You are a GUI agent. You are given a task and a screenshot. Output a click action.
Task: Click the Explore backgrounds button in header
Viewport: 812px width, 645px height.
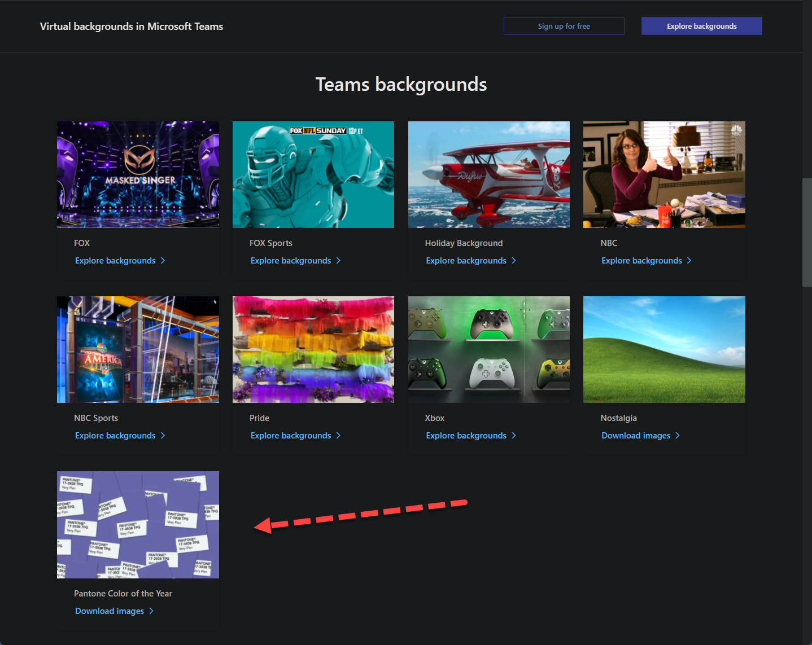[701, 26]
